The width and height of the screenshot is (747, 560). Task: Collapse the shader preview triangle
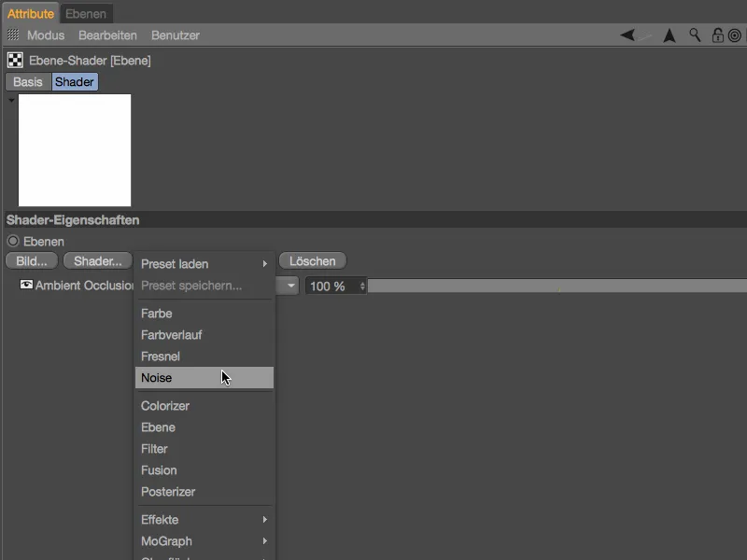click(x=11, y=101)
